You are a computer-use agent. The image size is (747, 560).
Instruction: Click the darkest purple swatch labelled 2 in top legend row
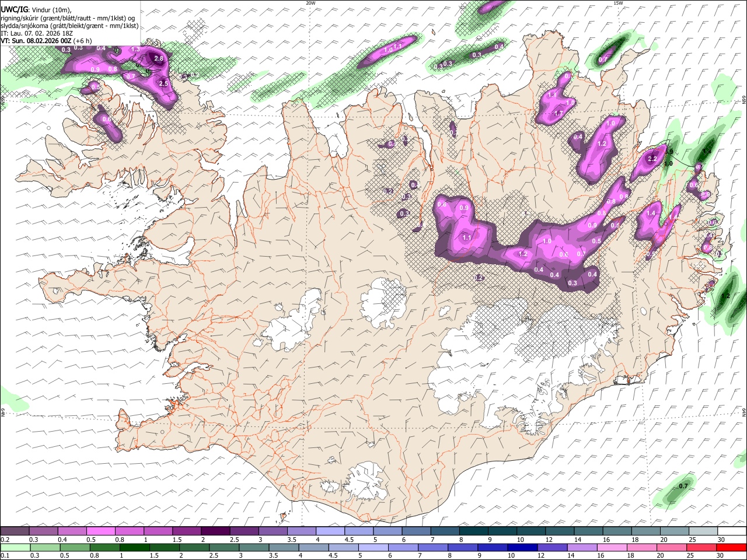click(215, 531)
